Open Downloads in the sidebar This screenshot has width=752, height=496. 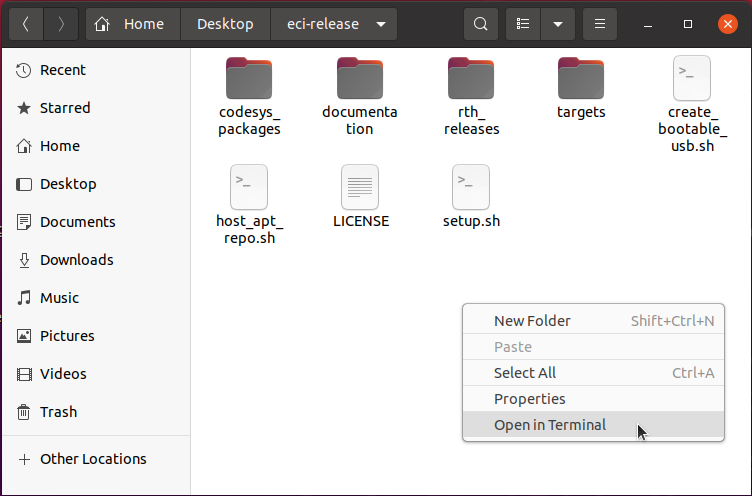click(x=76, y=260)
